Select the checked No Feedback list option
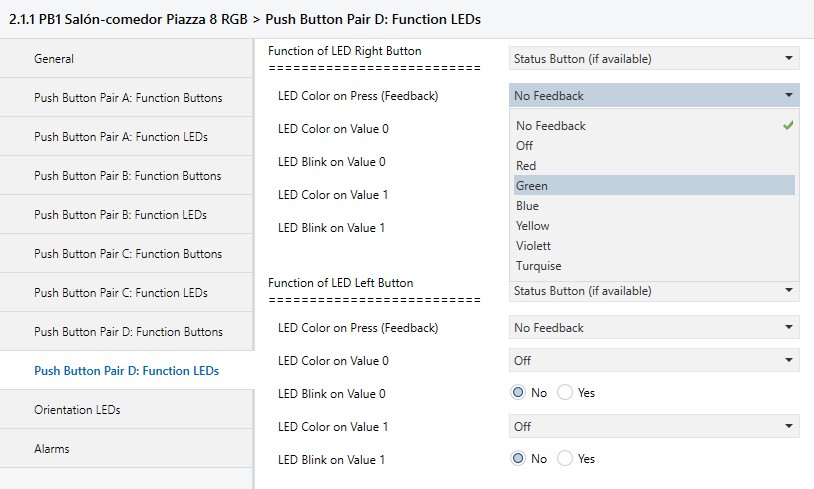Image resolution: width=814 pixels, height=489 pixels. [551, 126]
